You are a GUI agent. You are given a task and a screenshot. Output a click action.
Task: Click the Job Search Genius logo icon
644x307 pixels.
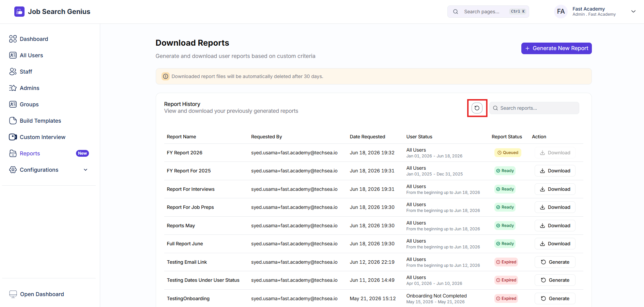(x=19, y=12)
